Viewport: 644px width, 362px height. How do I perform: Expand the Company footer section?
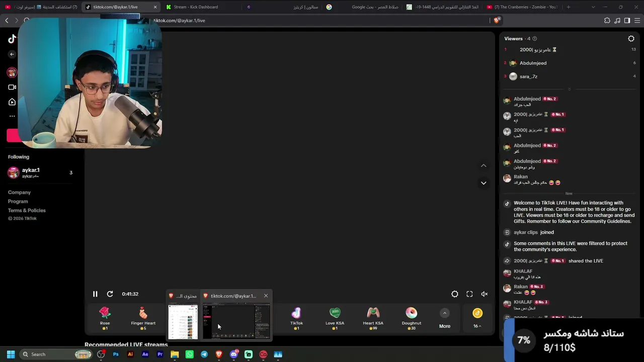(x=19, y=193)
